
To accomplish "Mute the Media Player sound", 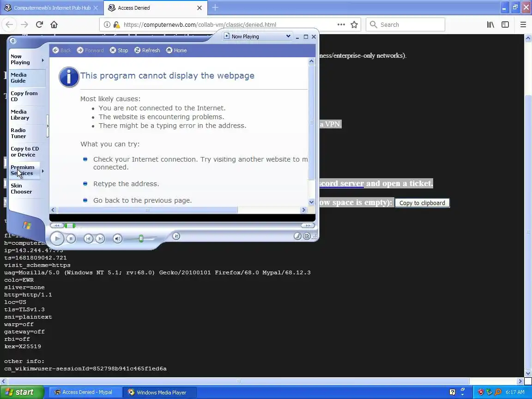I will pos(117,239).
